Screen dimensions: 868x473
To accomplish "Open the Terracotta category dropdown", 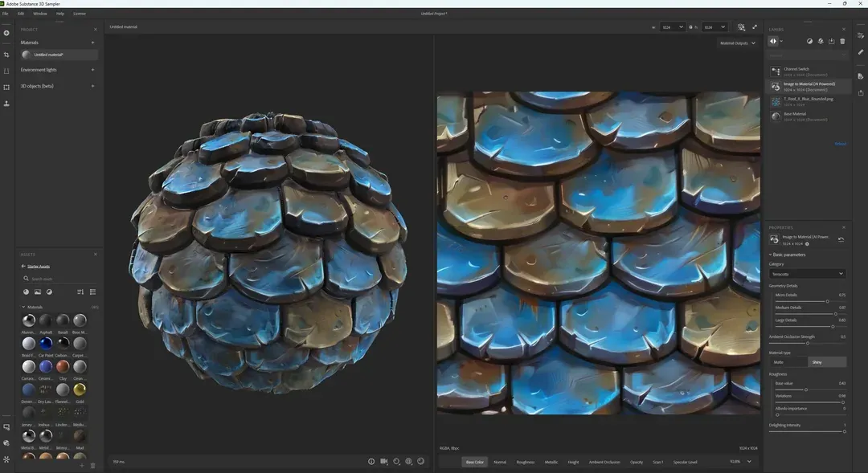I will [x=806, y=273].
